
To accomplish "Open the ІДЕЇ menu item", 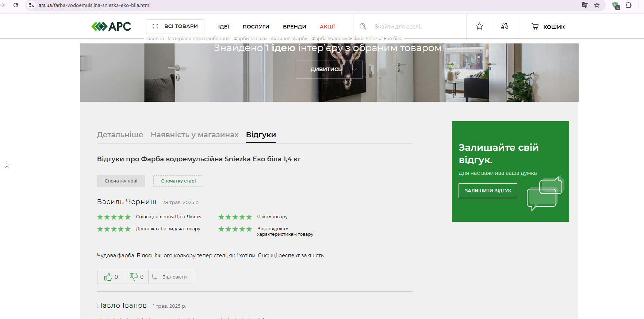I will click(x=223, y=27).
